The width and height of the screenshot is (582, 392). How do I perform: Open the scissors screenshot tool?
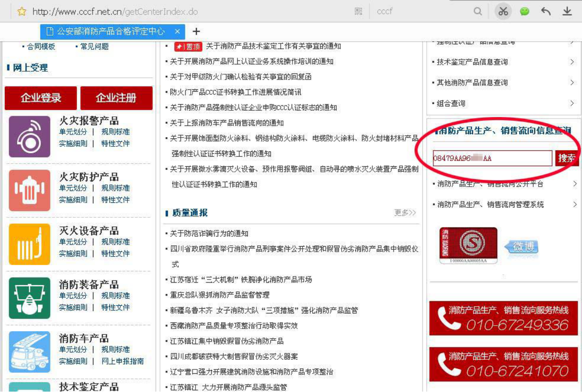(503, 11)
